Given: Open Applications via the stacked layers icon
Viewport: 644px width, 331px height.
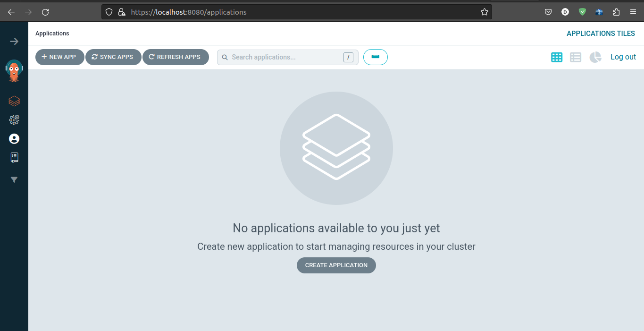Looking at the screenshot, I should (x=14, y=101).
